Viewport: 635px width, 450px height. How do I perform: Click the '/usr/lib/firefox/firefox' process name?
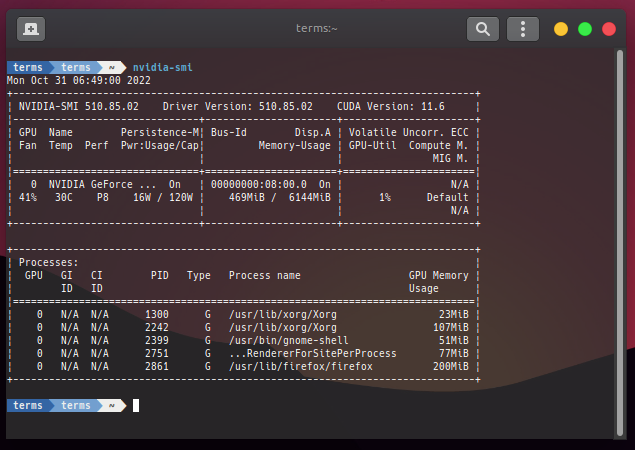(301, 366)
